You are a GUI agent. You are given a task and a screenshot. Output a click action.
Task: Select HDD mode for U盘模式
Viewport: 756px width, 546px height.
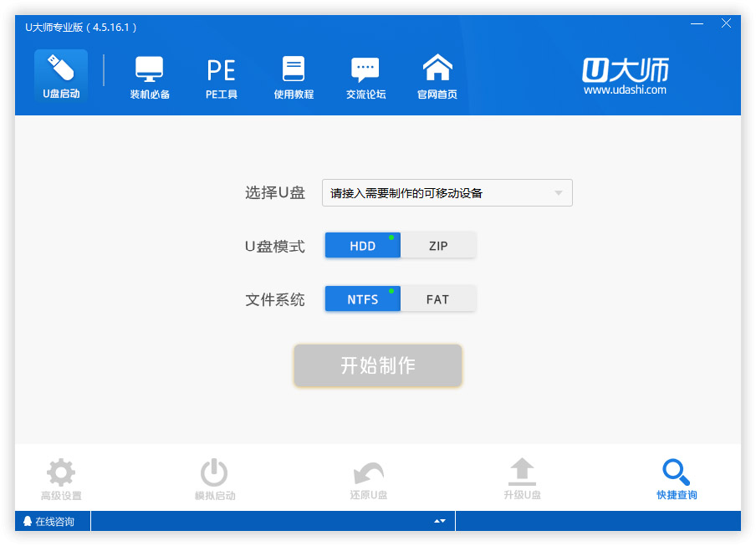[362, 245]
